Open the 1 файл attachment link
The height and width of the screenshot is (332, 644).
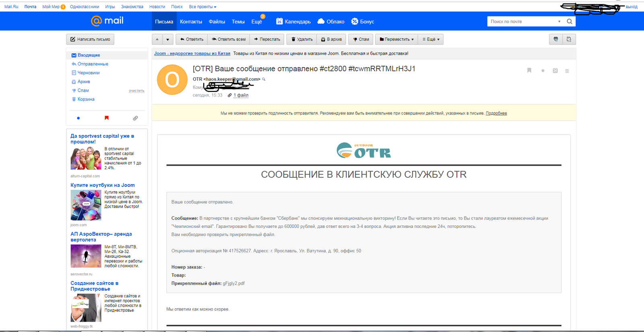pos(241,95)
